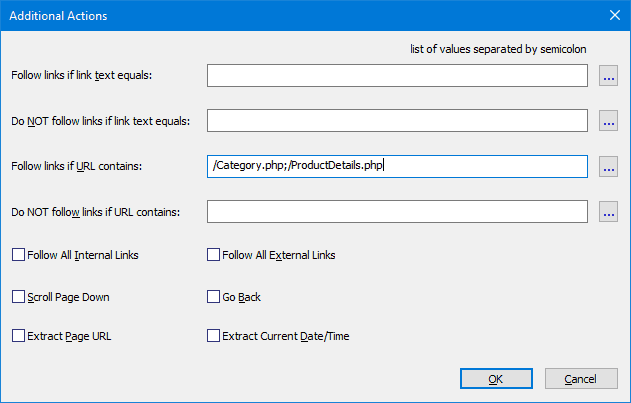Check Extract Current Date/Time option
The image size is (631, 403).
click(213, 336)
